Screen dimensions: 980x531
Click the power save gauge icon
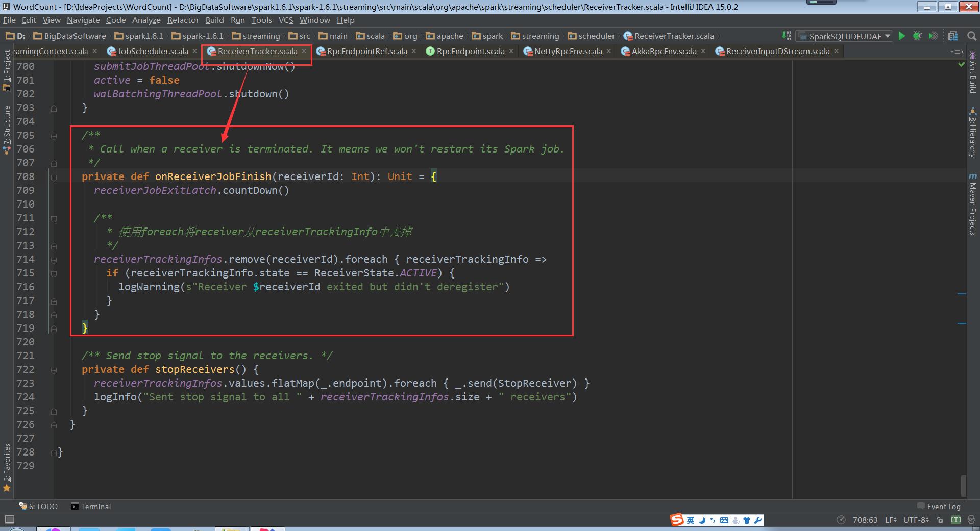(841, 520)
